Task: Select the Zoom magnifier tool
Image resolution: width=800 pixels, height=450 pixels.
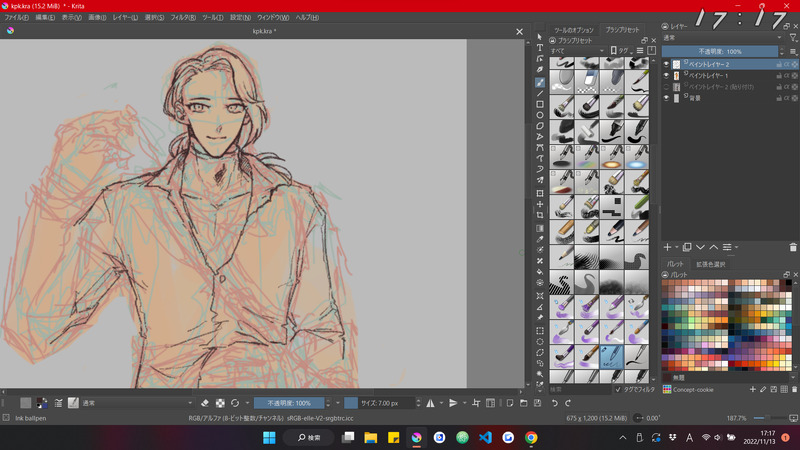Action: (540, 373)
